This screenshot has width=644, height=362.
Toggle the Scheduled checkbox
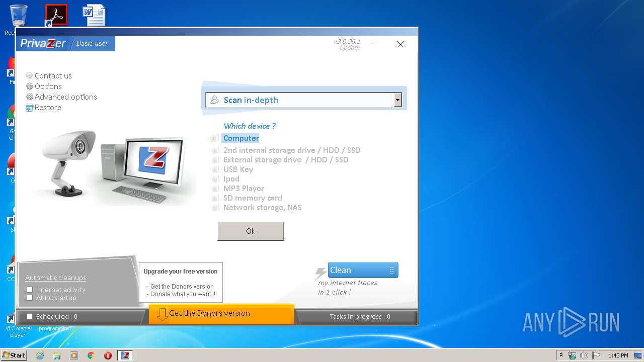(30, 316)
